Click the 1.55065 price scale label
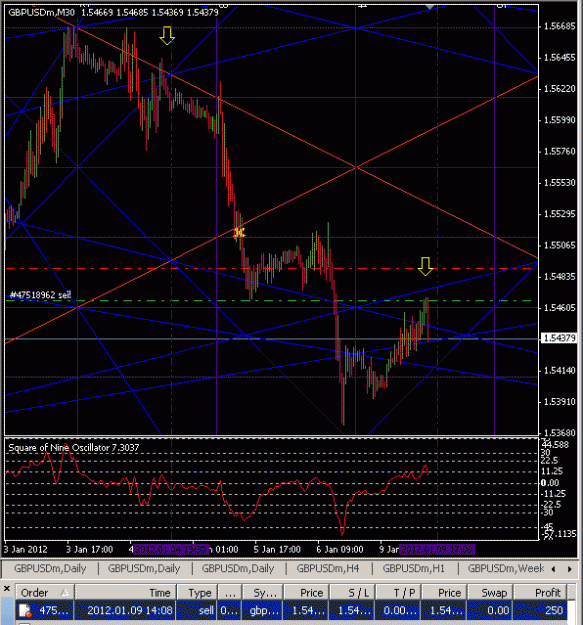 [559, 245]
